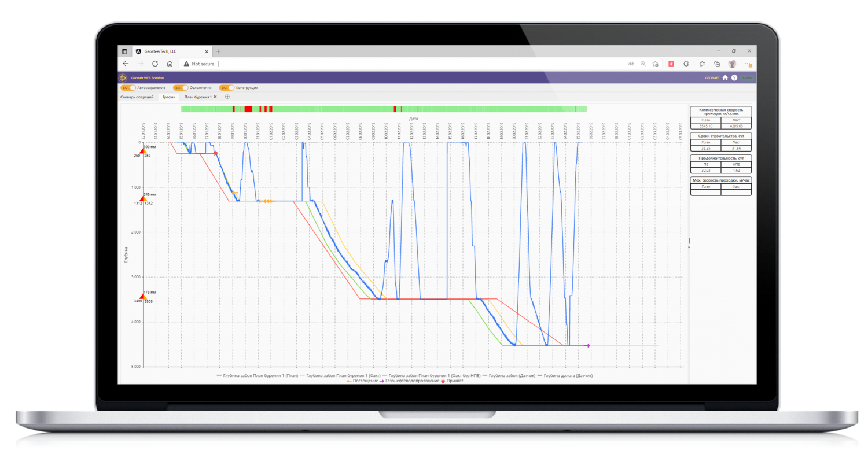Image resolution: width=868 pixels, height=458 pixels.
Task: Click the value 31.66 in statistics panel
Action: 735,148
